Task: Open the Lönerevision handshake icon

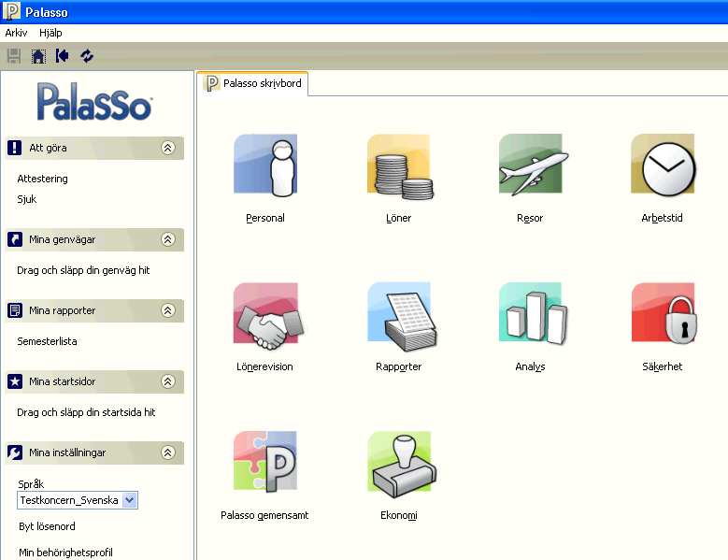Action: click(268, 316)
